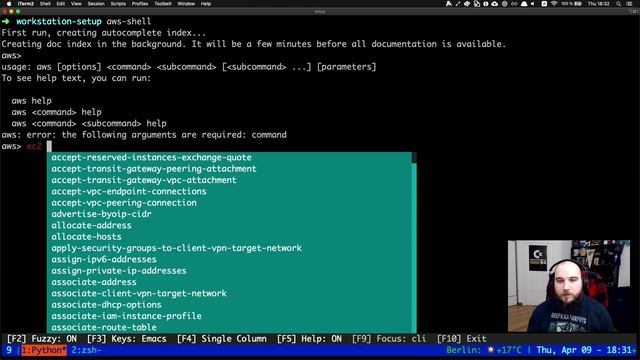
Task: Toggle [F5] Help: ON option
Action: 309,339
